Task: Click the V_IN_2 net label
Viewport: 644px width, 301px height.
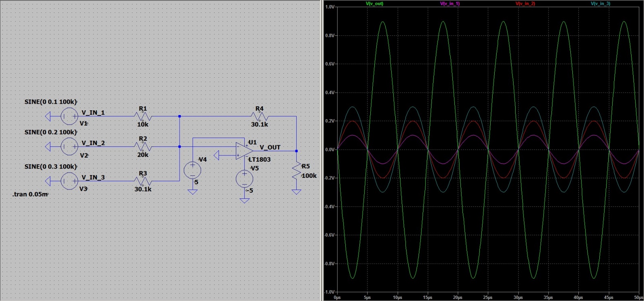Action: point(93,143)
